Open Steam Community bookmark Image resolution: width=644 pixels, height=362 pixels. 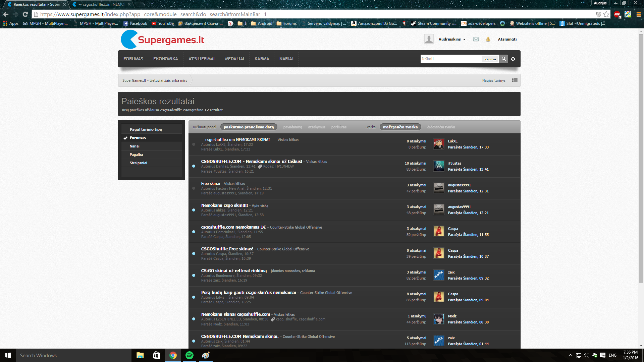coord(434,23)
